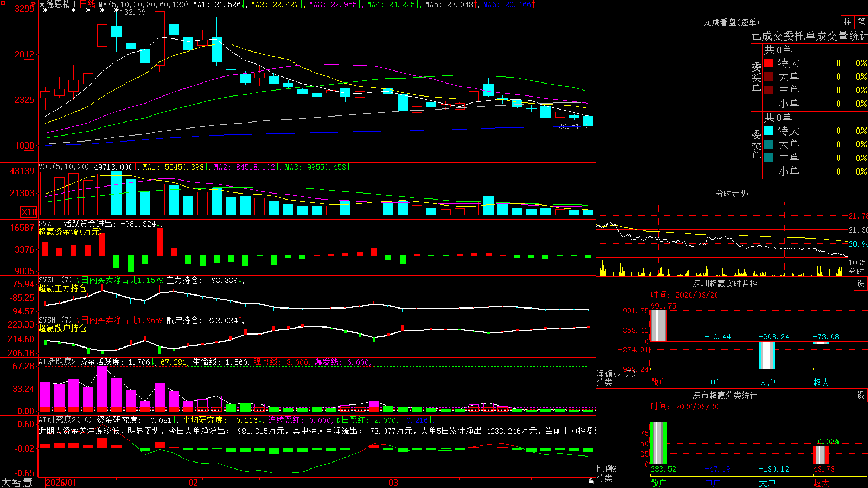Image resolution: width=868 pixels, height=488 pixels.
Task: Click the 分时 label beside intraday volume
Action: point(857,272)
